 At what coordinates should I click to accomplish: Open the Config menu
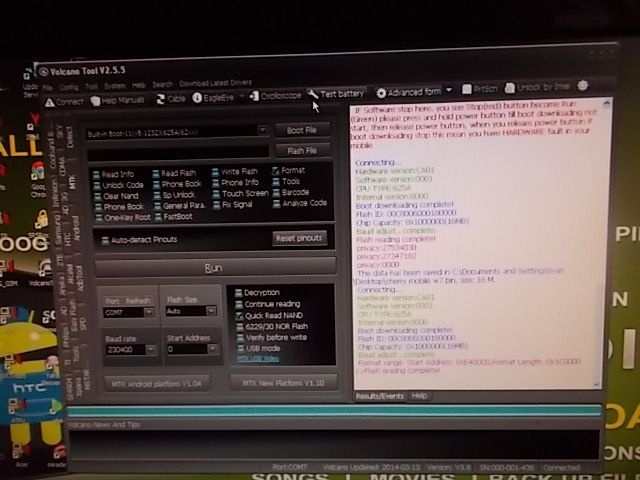(67, 87)
